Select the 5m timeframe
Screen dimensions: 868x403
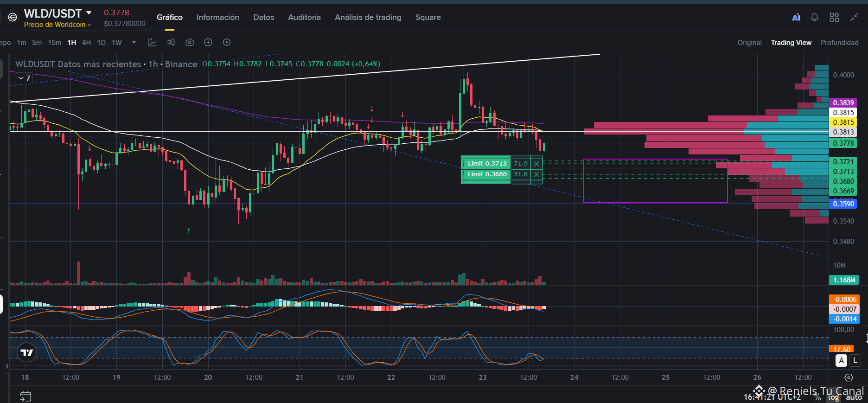pos(37,43)
